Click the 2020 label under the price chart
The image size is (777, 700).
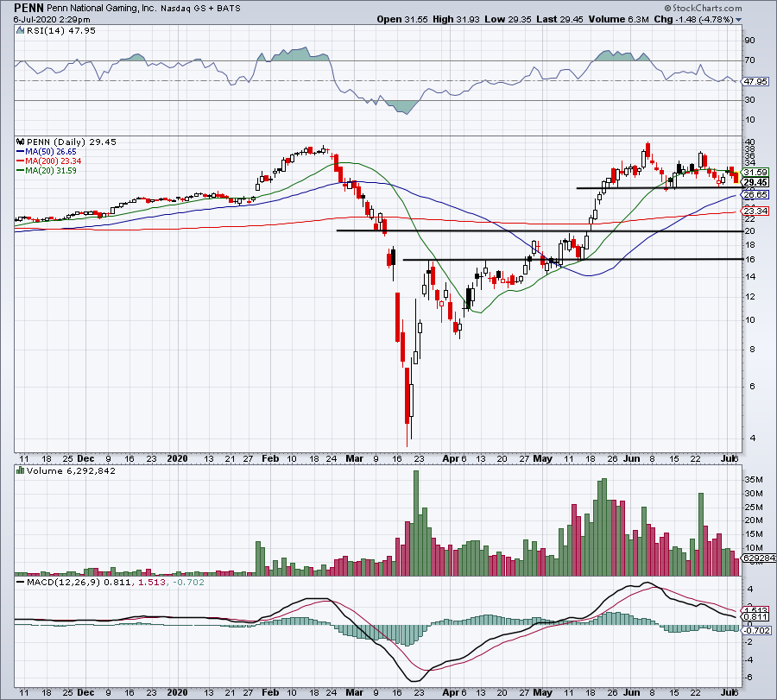tap(177, 458)
